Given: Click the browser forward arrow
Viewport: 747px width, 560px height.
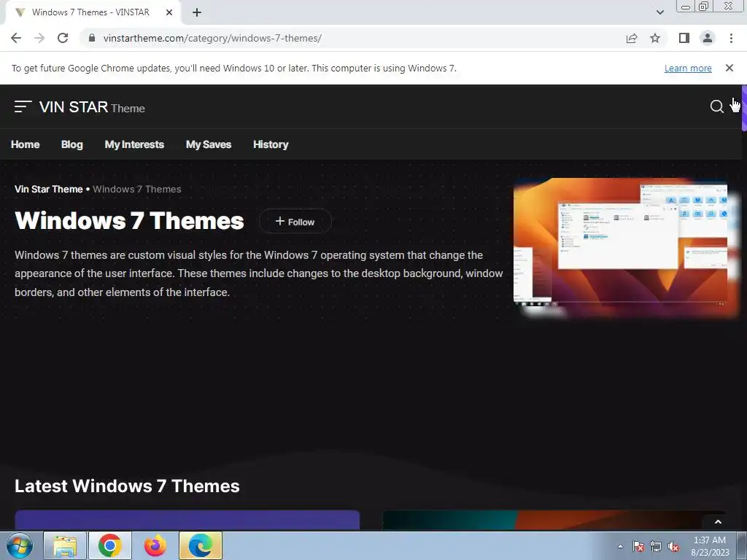Looking at the screenshot, I should click(39, 38).
